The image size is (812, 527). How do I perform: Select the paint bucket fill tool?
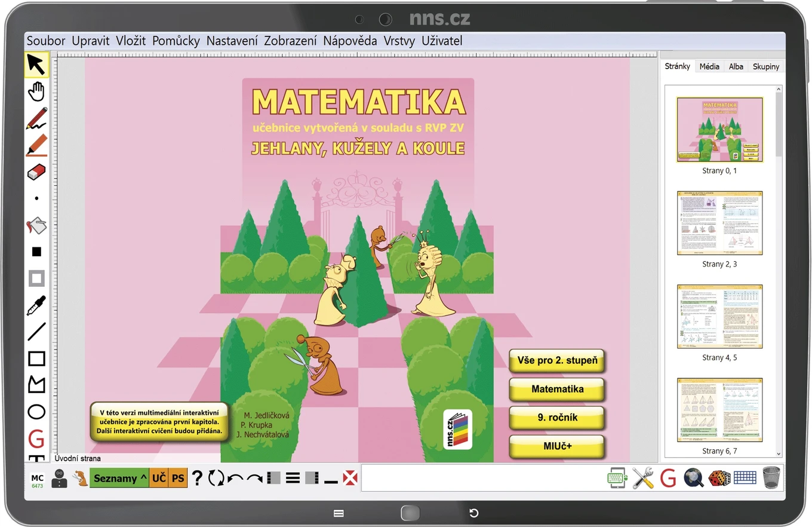[x=36, y=225]
